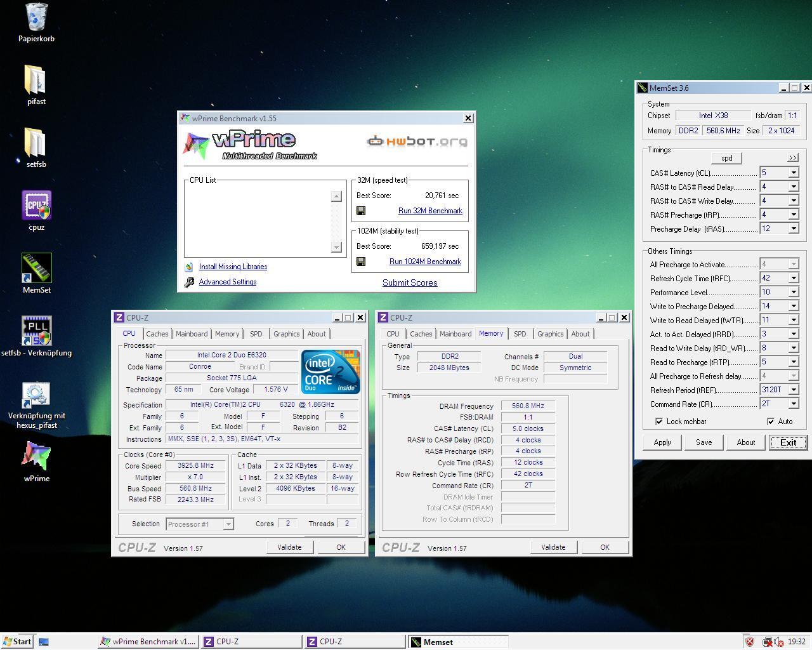Screen dimensions: 812x650
Task: Open CPU tab in right CPU-Z memory window
Action: [393, 334]
